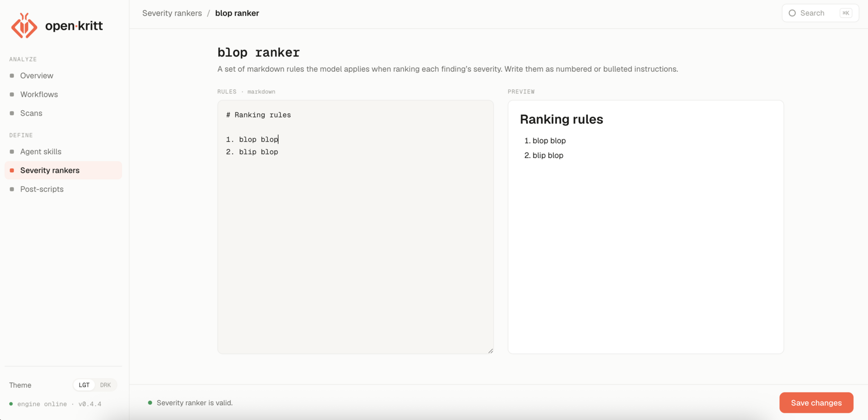Click the editor resize handle corner

[x=490, y=351]
